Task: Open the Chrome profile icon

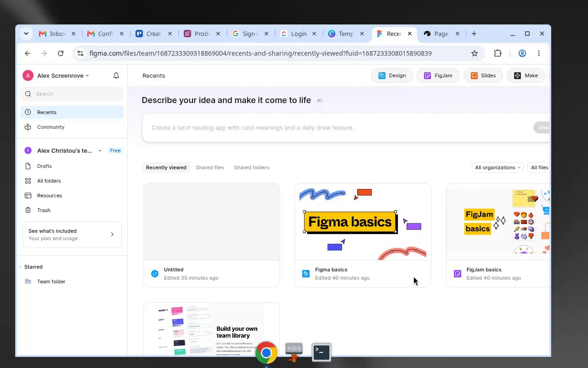Action: [x=522, y=53]
